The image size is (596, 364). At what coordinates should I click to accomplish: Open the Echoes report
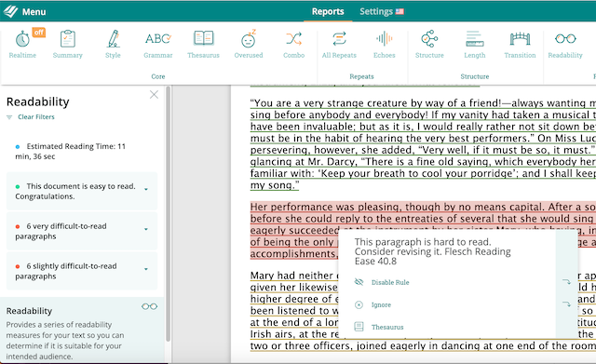tap(385, 44)
